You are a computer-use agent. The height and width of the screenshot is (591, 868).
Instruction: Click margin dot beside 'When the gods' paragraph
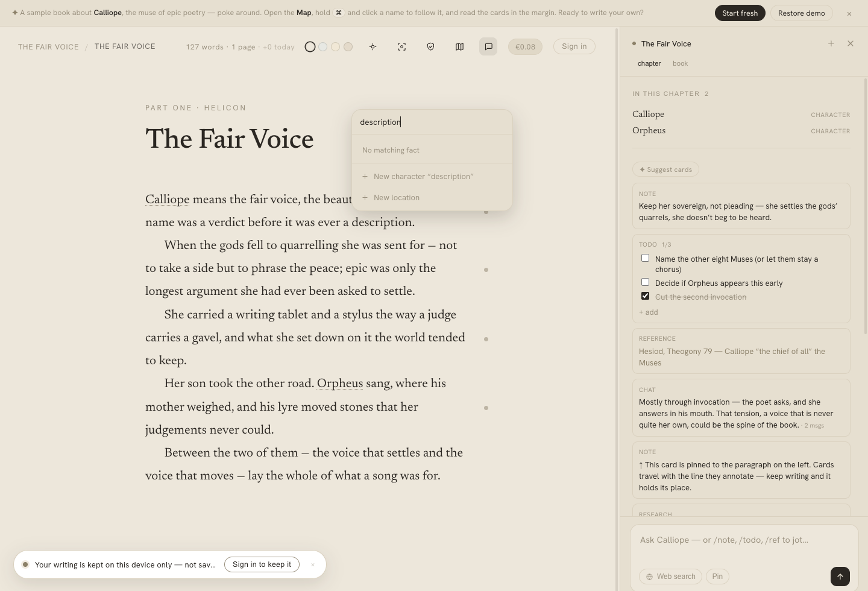click(x=486, y=270)
